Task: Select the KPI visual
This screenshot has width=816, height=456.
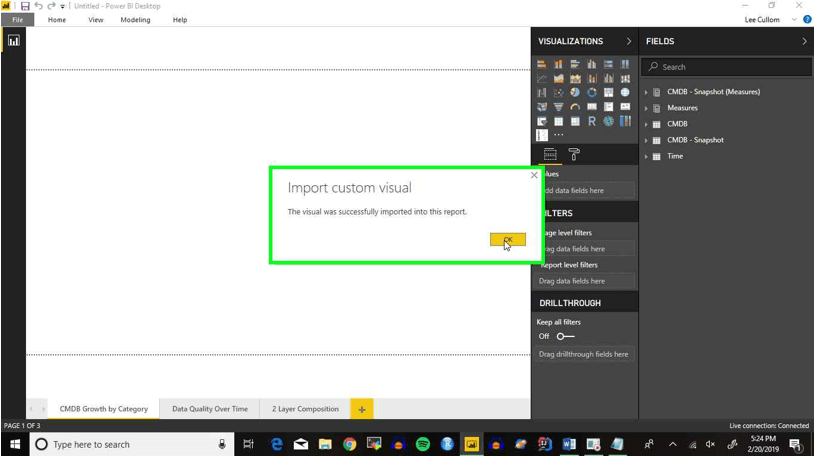Action: tap(625, 107)
